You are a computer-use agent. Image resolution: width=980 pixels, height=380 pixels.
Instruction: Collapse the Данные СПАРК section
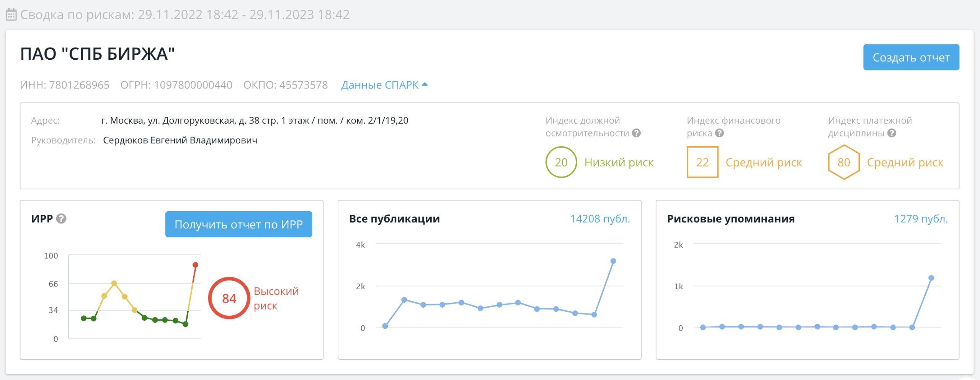(x=384, y=85)
